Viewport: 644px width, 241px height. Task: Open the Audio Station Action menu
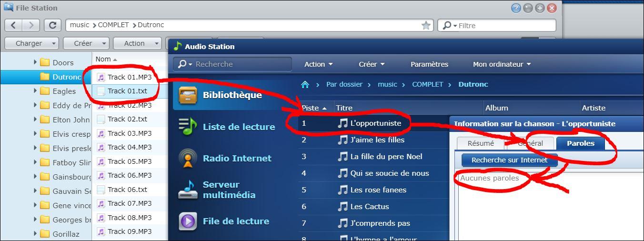(x=319, y=64)
